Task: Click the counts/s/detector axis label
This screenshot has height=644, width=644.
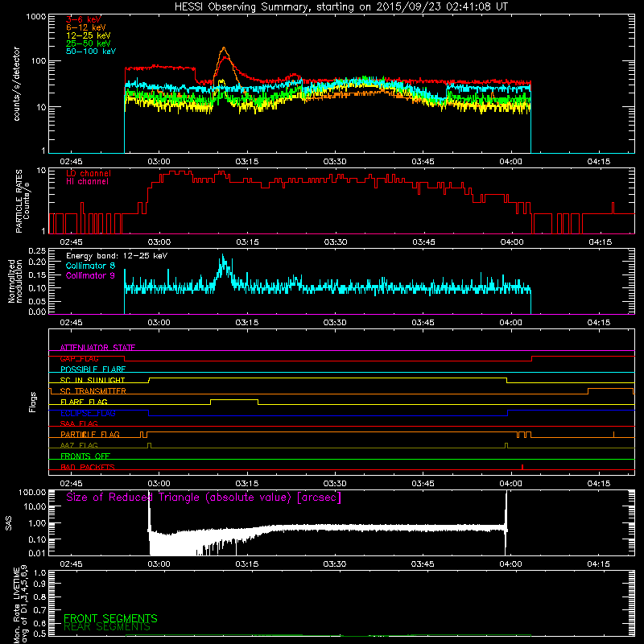Action: pos(17,84)
